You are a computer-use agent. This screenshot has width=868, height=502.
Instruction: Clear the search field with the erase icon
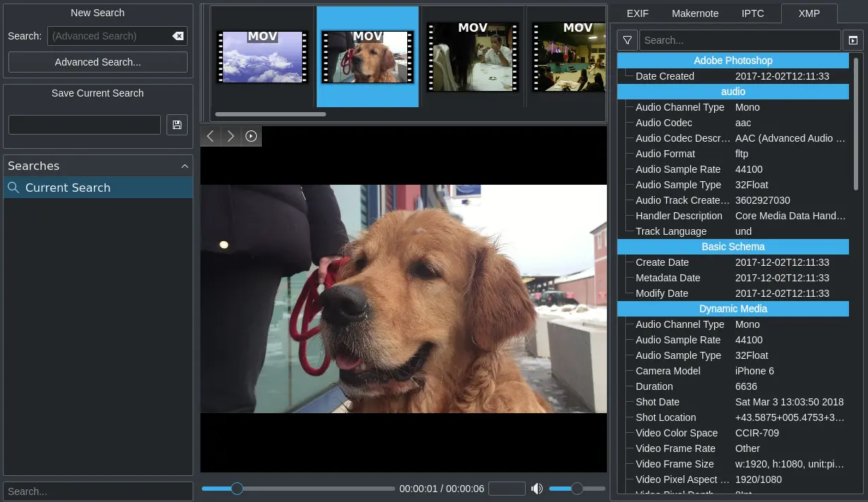178,36
